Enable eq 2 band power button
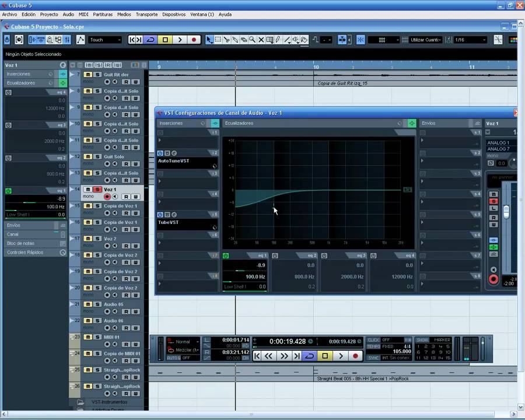Viewport: 525px width, 420px height. (275, 256)
